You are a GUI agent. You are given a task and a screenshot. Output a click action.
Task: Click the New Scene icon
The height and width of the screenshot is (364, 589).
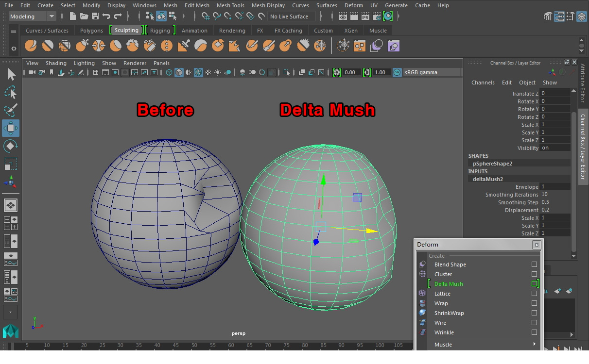pyautogui.click(x=73, y=16)
